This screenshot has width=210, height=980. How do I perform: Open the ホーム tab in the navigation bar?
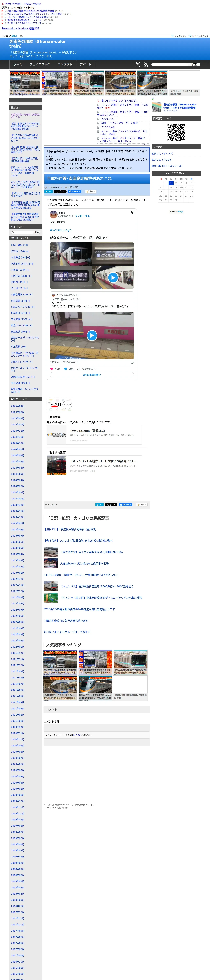17,64
